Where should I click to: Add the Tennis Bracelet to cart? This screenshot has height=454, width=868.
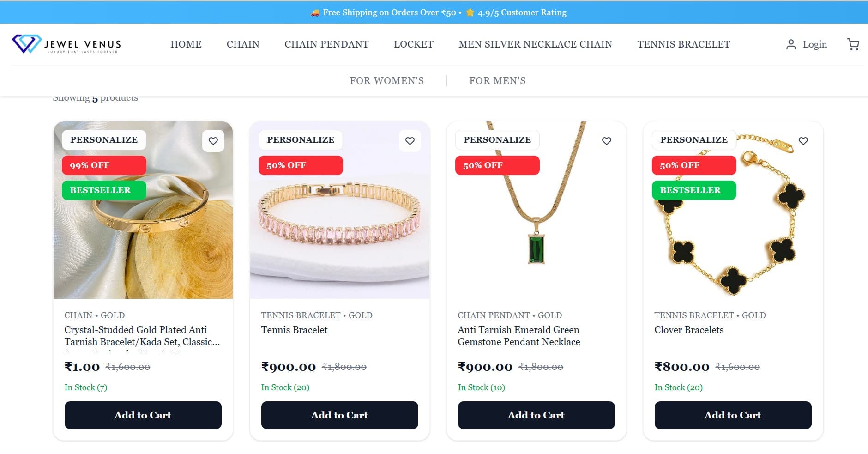pyautogui.click(x=339, y=415)
